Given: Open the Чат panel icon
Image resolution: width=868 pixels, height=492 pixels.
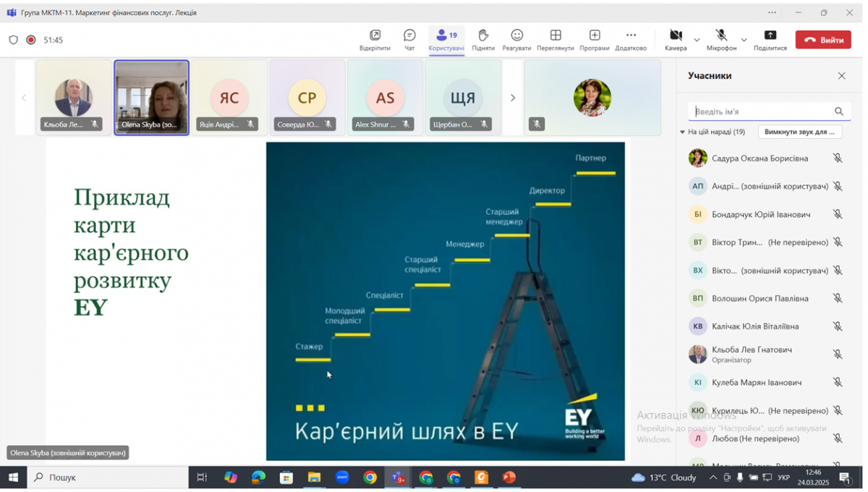Looking at the screenshot, I should [409, 35].
